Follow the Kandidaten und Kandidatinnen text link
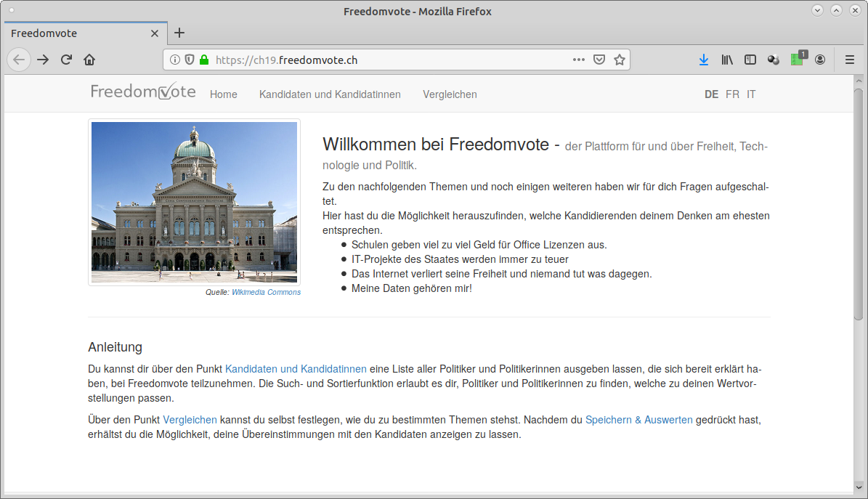868x499 pixels. (296, 369)
